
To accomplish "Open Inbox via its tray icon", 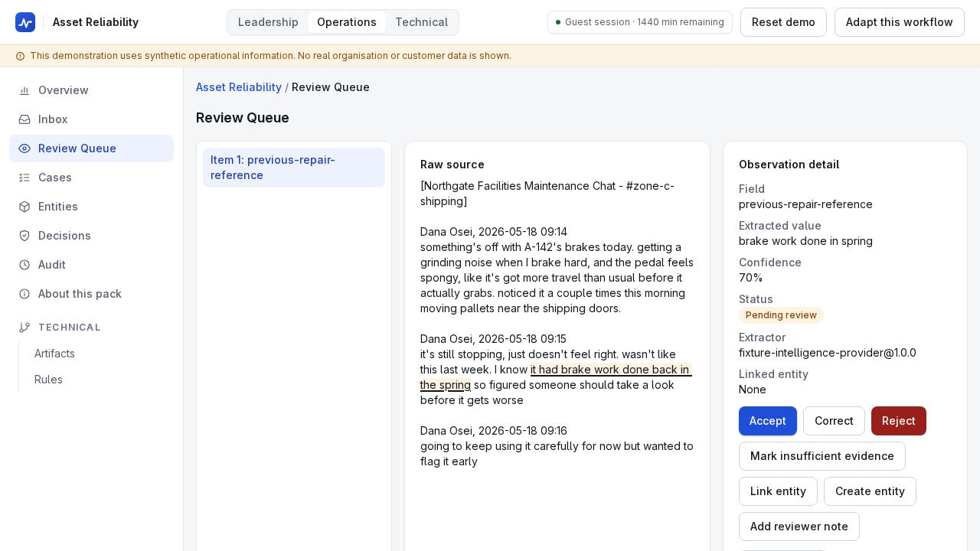I will 24,119.
